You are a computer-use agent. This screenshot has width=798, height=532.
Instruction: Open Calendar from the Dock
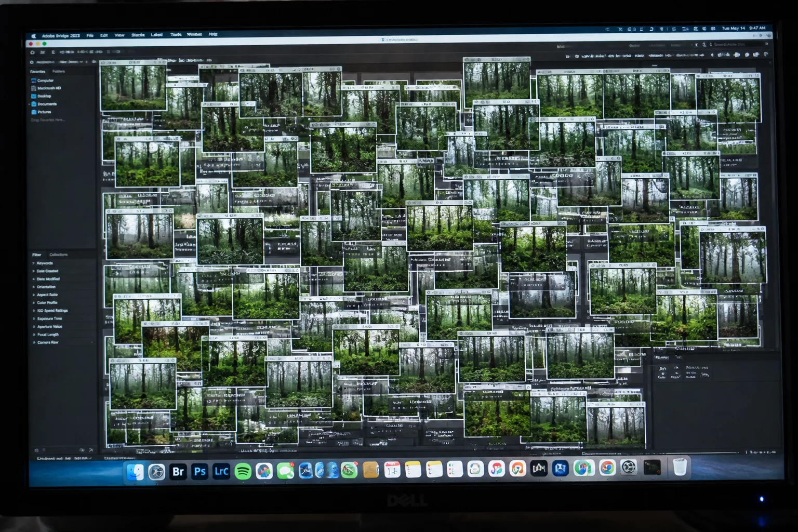(x=392, y=470)
